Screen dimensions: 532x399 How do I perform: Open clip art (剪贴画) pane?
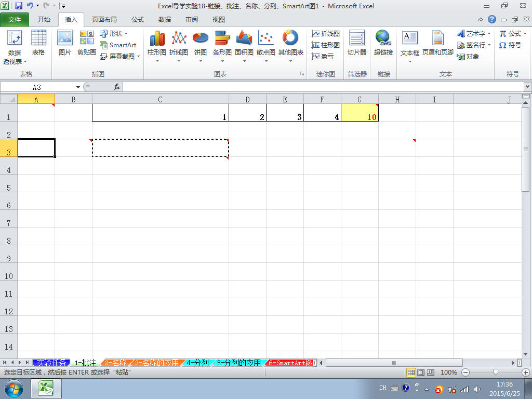[87, 43]
